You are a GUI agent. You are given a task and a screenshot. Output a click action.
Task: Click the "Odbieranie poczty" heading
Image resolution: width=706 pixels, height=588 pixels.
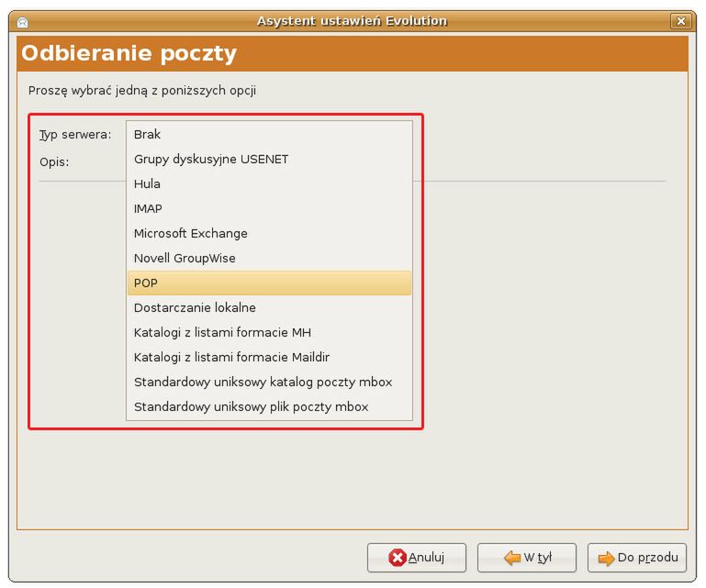pyautogui.click(x=129, y=53)
